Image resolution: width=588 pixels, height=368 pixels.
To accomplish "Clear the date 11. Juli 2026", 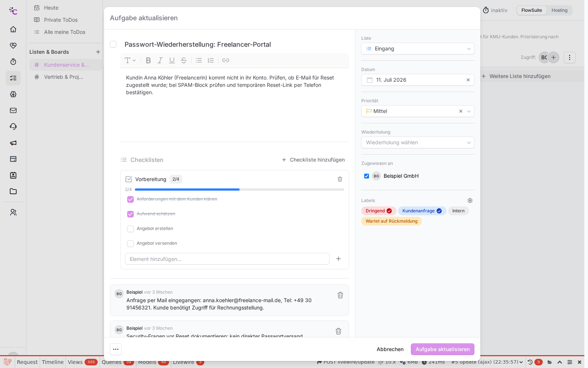I will [x=468, y=80].
